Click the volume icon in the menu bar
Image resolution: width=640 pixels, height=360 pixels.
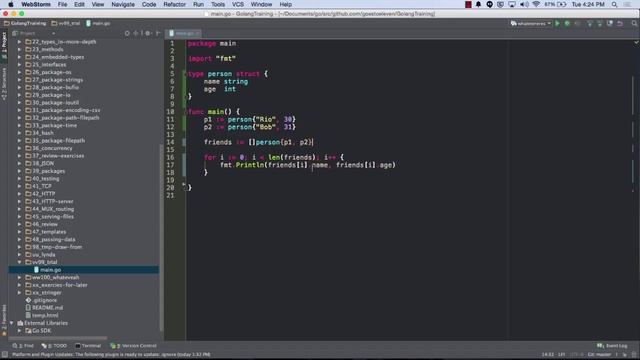click(x=524, y=4)
